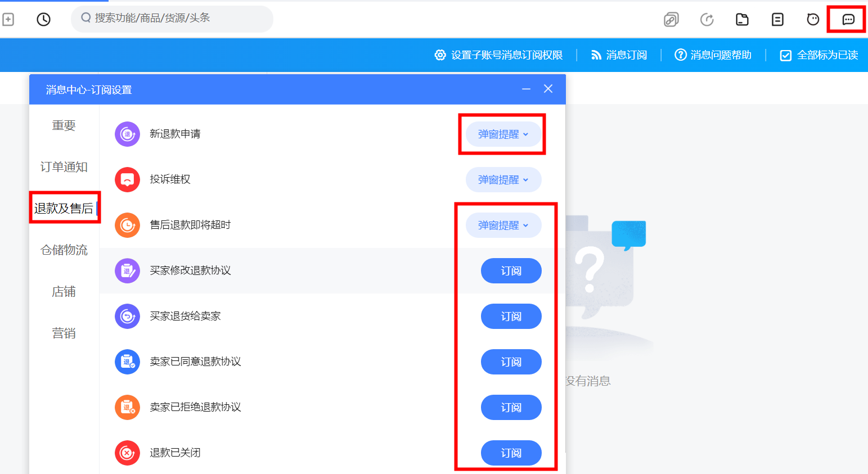Click the 退款已关闭 row label
Image resolution: width=868 pixels, height=474 pixels.
[175, 453]
